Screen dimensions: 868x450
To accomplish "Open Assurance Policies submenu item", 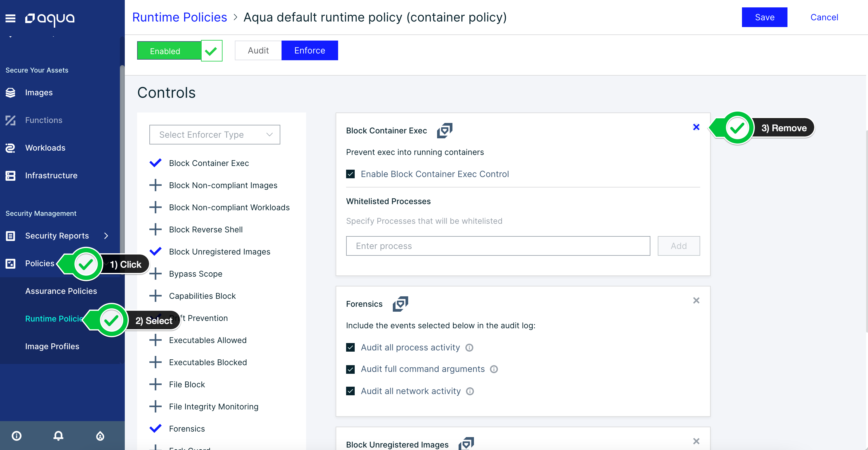I will point(61,291).
